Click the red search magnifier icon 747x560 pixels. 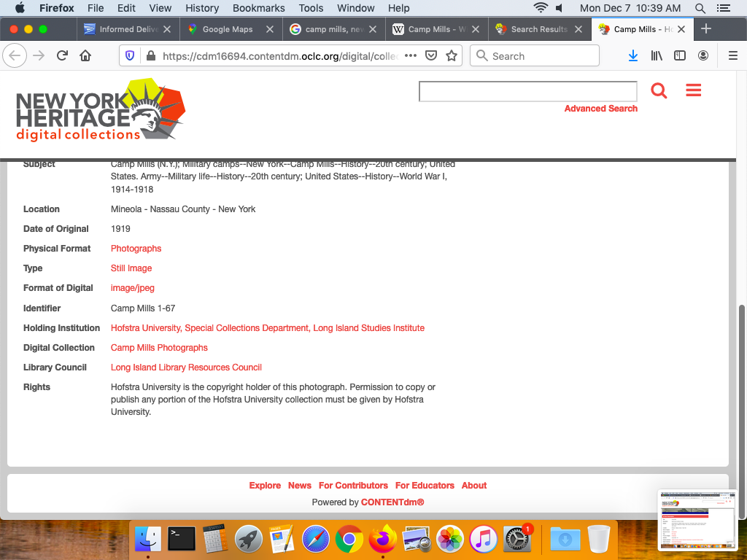(x=659, y=90)
